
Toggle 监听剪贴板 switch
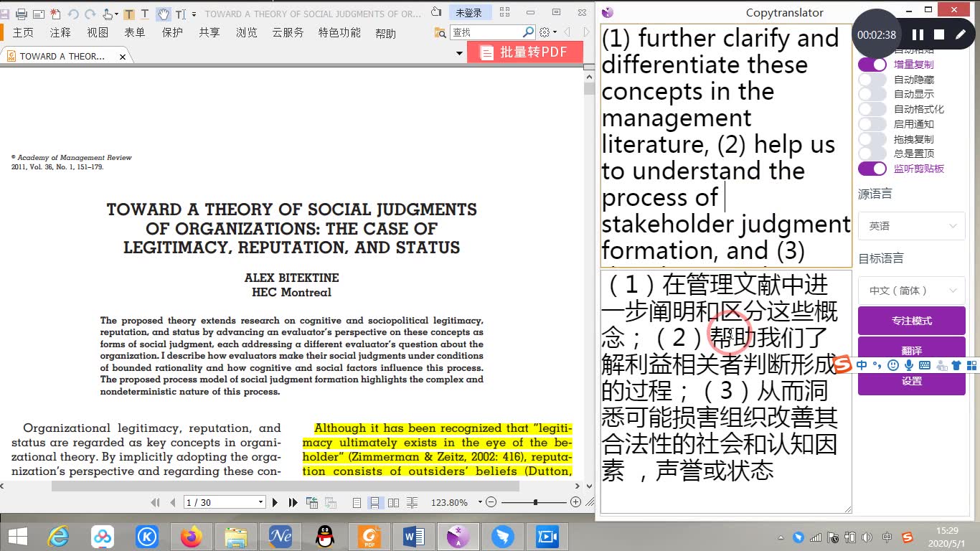click(x=872, y=169)
